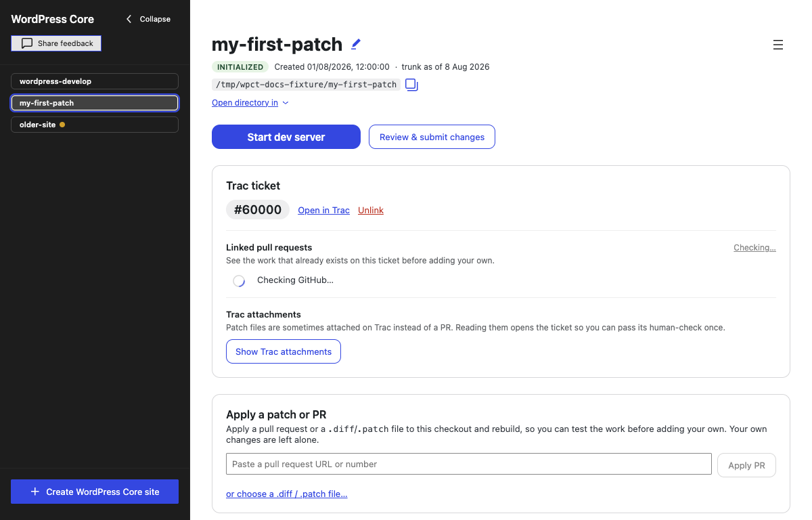Click the Trac ticket section heading
The width and height of the screenshot is (812, 520).
point(253,186)
